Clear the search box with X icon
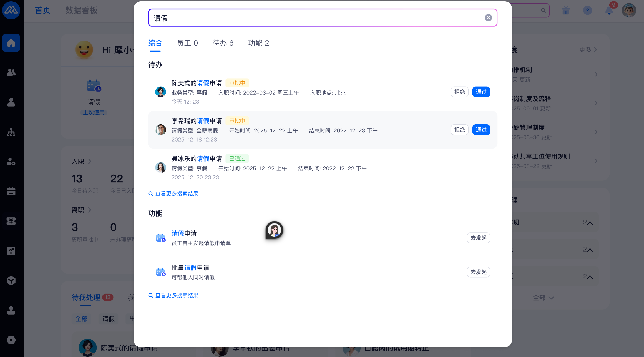 tap(488, 18)
